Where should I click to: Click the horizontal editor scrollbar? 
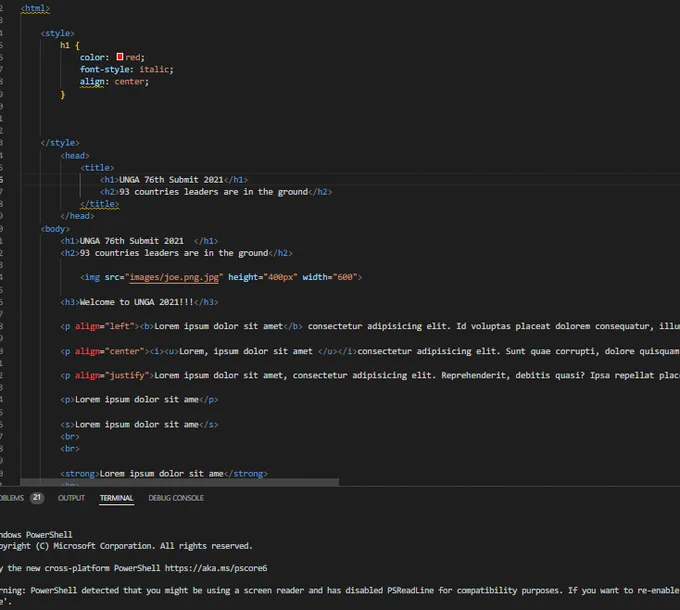pyautogui.click(x=180, y=482)
